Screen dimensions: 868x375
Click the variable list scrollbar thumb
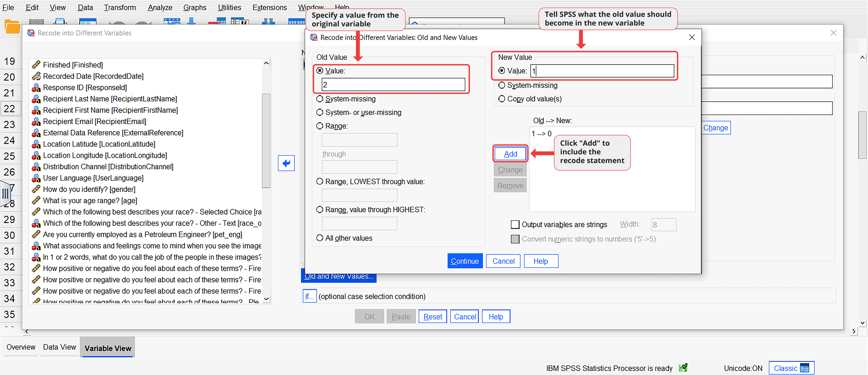click(x=266, y=141)
